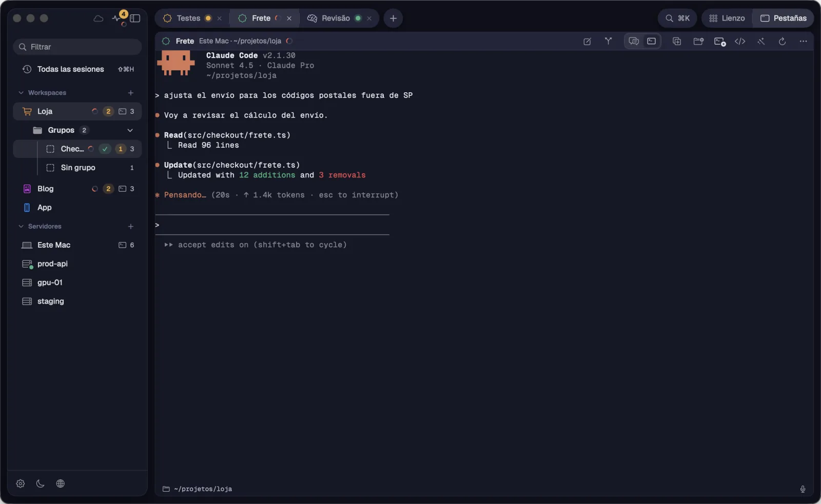The height and width of the screenshot is (504, 821).
Task: Select the prod-api server
Action: point(77,264)
